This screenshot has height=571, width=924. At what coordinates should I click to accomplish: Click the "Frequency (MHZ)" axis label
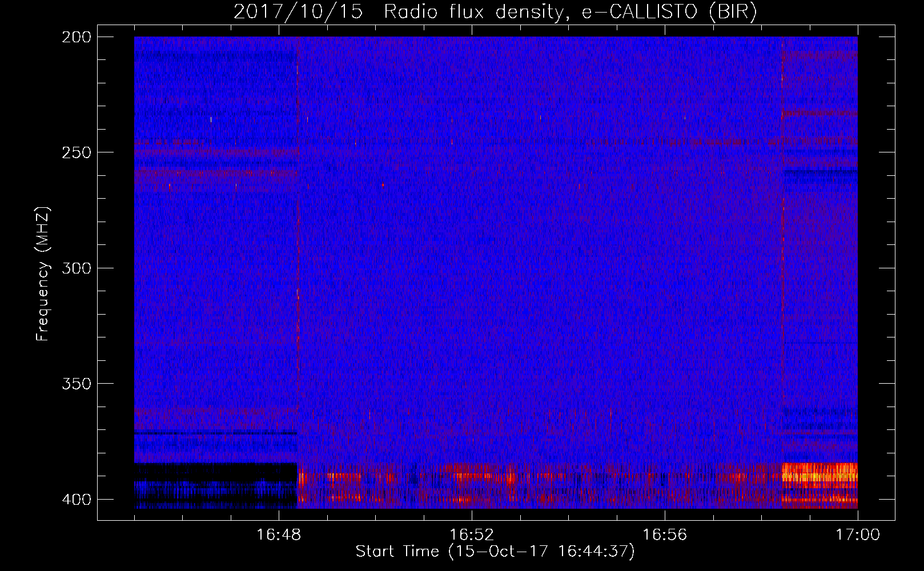tap(43, 274)
